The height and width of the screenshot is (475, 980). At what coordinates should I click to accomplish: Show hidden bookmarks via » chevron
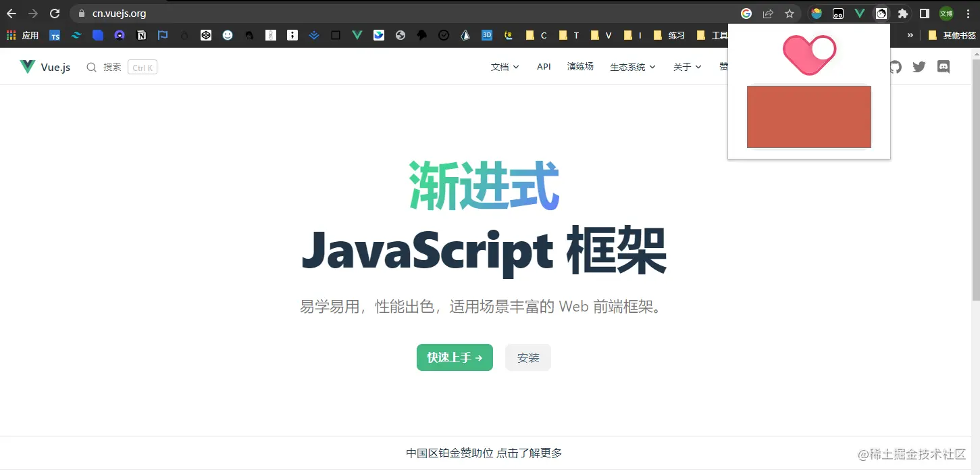[x=910, y=35]
